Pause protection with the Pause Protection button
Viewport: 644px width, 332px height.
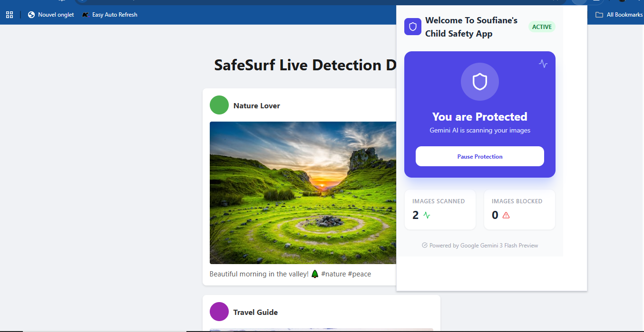tap(479, 156)
